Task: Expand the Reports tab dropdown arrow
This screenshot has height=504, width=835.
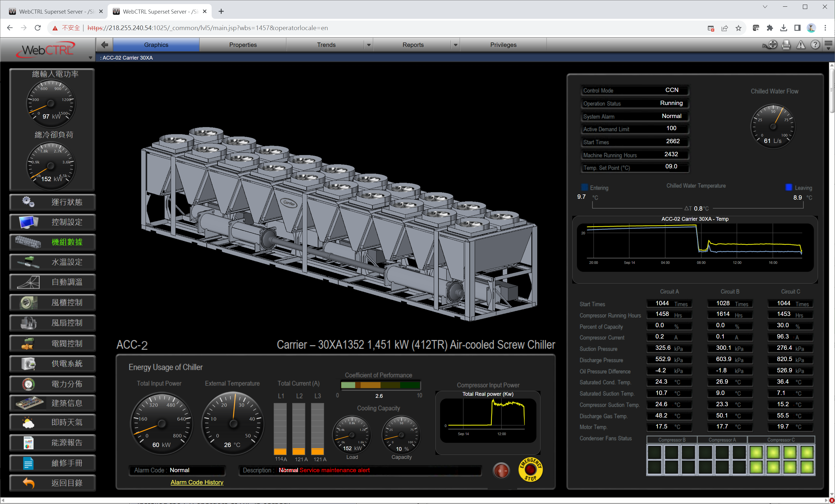Action: pos(455,45)
